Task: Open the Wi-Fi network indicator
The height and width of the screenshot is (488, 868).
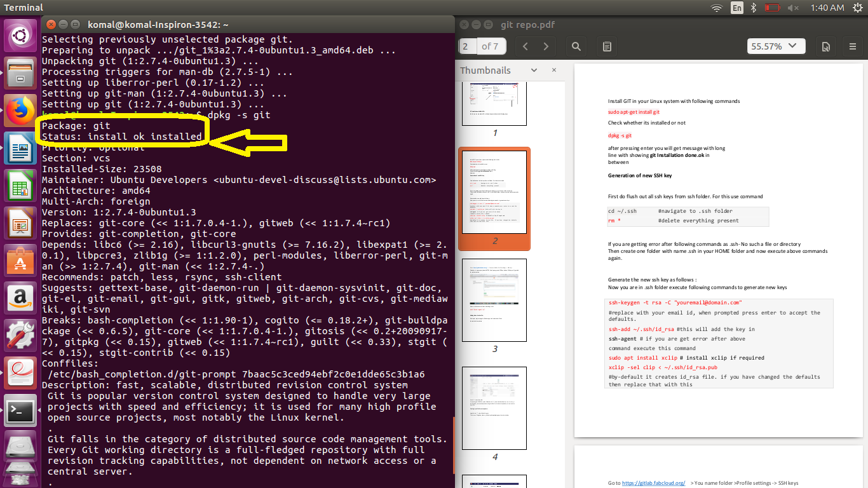Action: (717, 8)
